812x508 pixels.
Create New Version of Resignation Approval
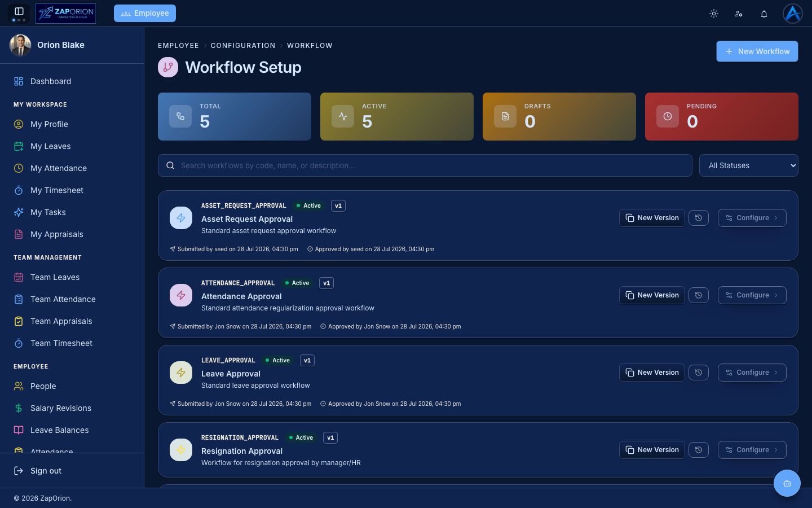coord(652,450)
